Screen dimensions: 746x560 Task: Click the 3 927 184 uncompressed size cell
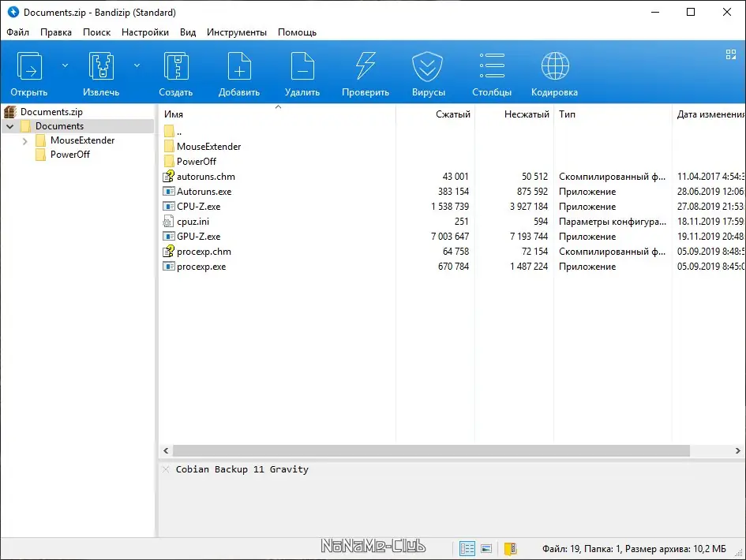[529, 207]
